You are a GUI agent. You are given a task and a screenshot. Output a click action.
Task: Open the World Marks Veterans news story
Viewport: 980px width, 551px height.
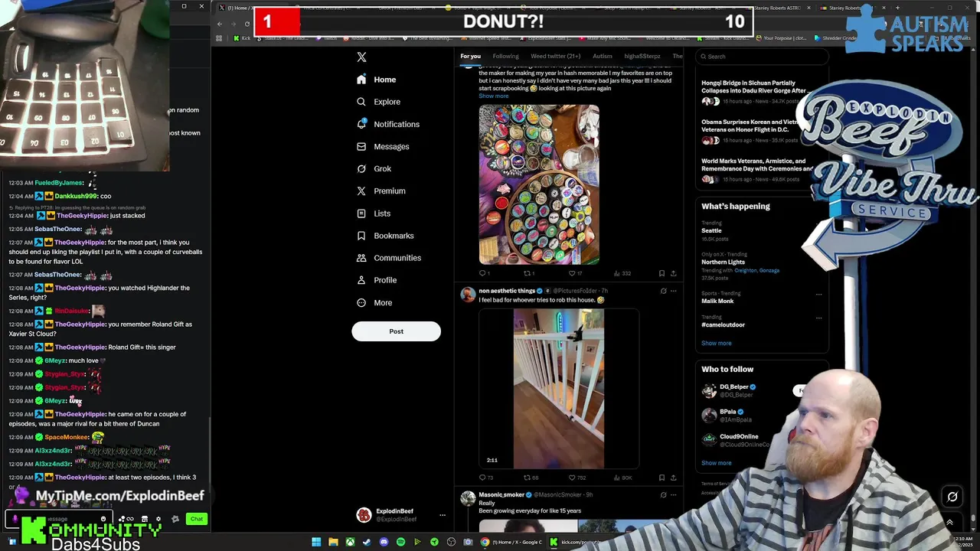[x=755, y=170]
